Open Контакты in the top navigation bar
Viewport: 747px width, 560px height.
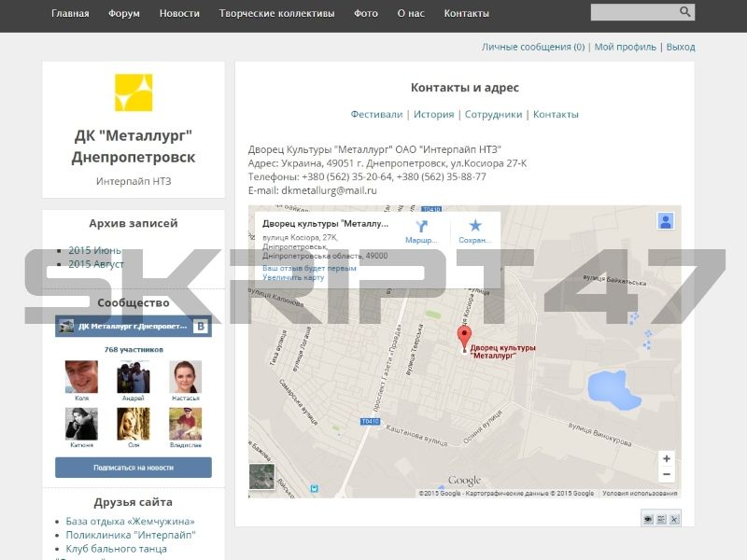[x=466, y=13]
